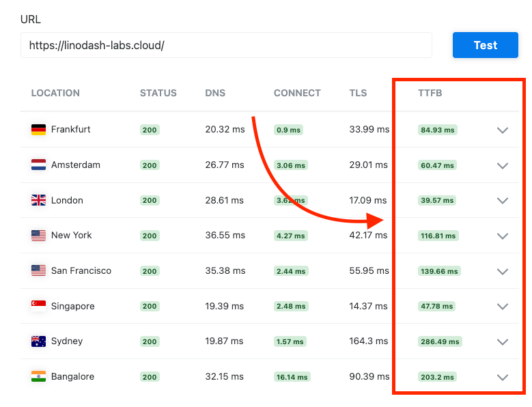532x407 pixels.
Task: Click the 4.27 ms connect badge
Action: 291,236
